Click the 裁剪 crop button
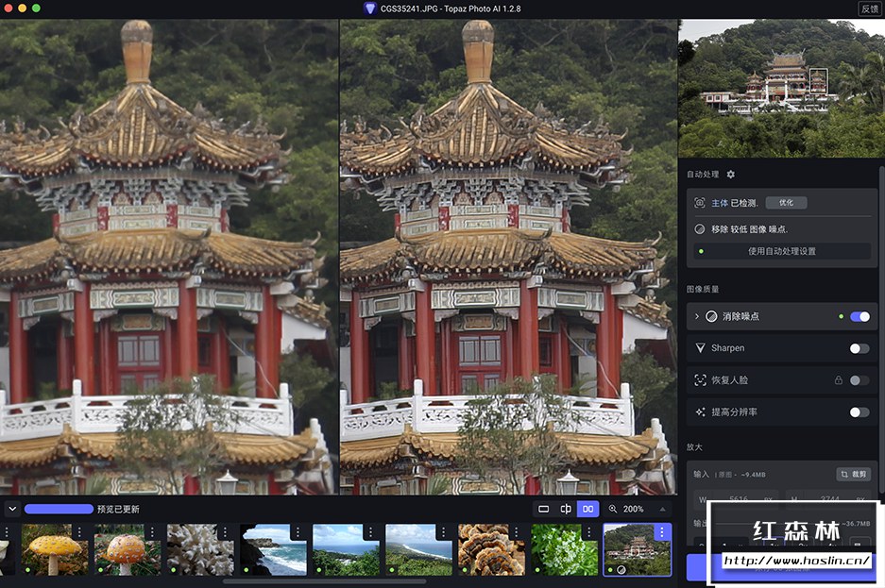Screen dimensions: 885x588 coord(853,474)
